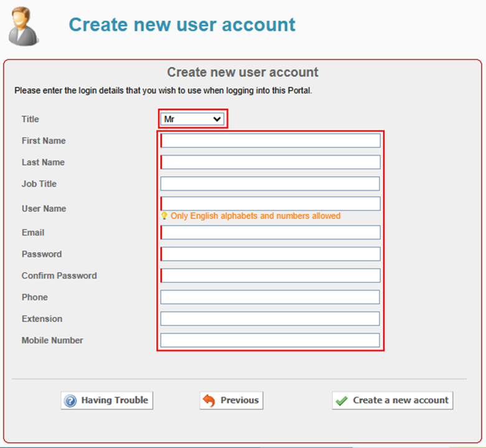Click the Password field
This screenshot has height=448, width=486.
pos(270,254)
